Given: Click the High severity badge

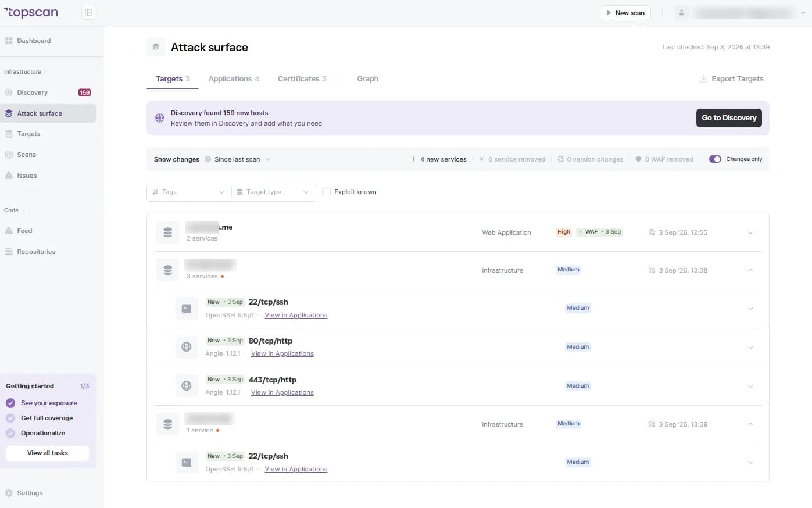Looking at the screenshot, I should [564, 232].
